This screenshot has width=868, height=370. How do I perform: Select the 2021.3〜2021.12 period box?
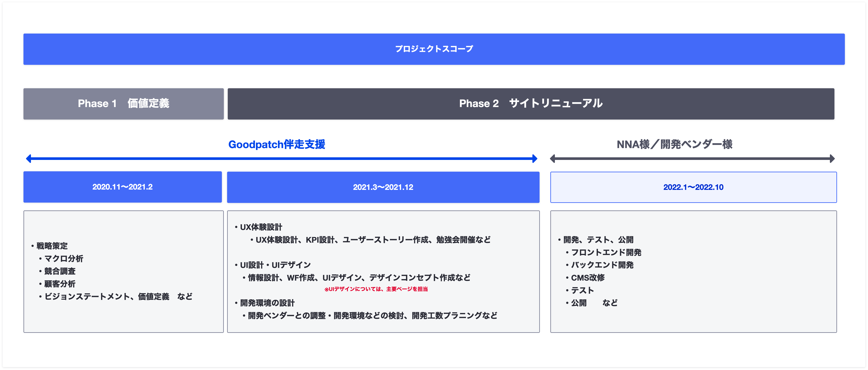(x=383, y=187)
